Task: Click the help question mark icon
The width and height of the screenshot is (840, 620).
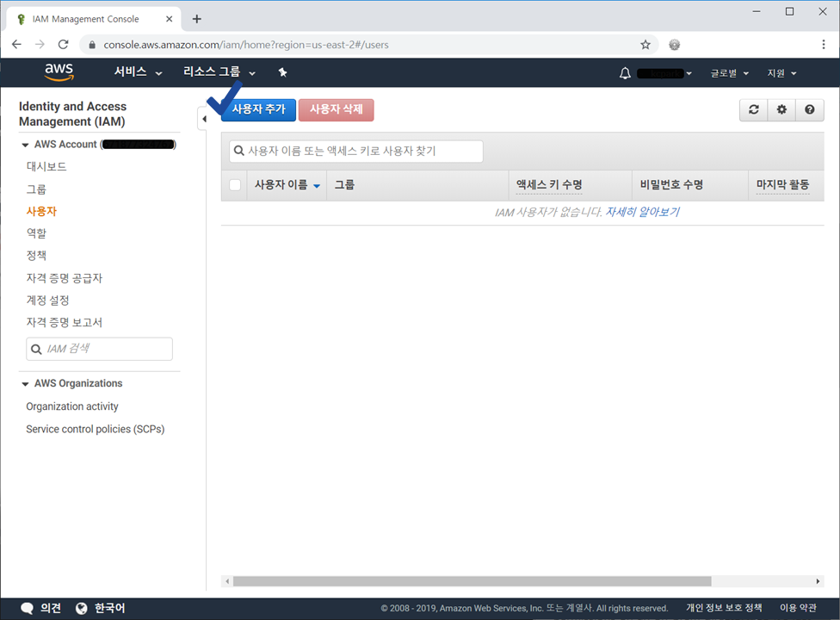Action: (x=810, y=109)
